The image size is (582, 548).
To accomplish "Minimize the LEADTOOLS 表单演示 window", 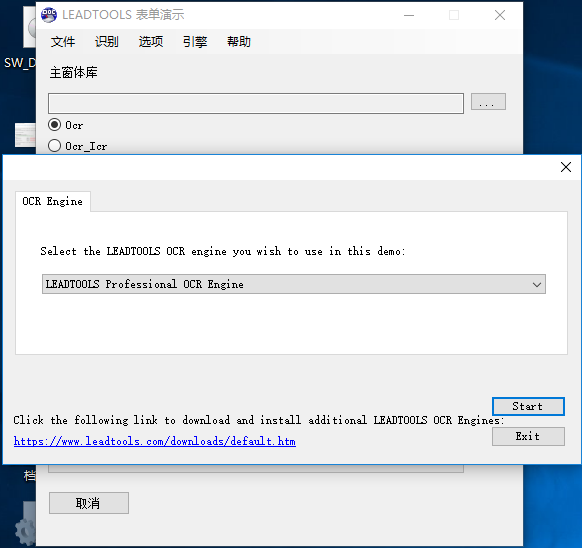I will point(409,15).
